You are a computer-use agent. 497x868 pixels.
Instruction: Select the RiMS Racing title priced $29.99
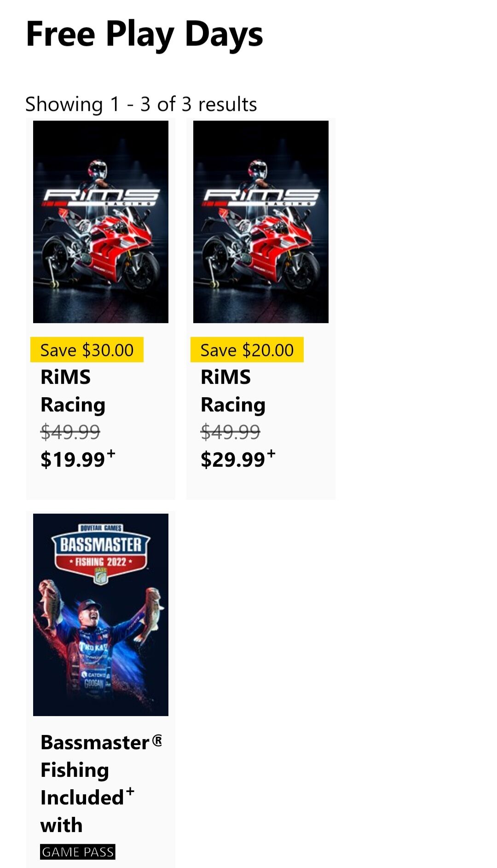(233, 391)
